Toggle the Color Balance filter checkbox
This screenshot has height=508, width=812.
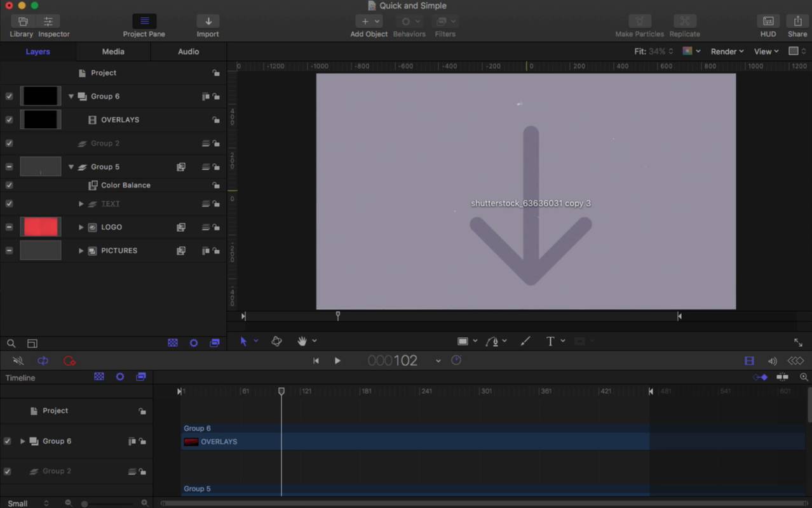pos(9,185)
